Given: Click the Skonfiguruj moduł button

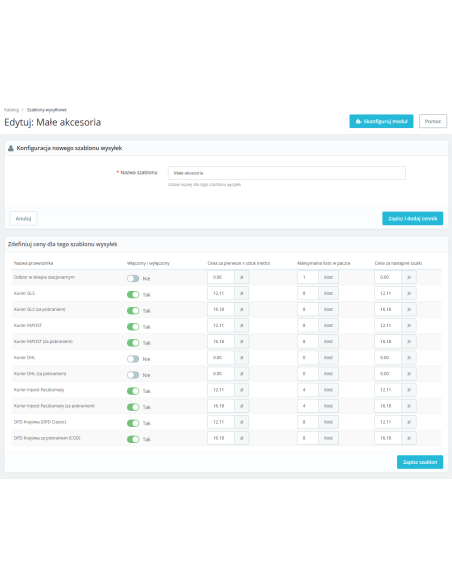Looking at the screenshot, I should click(x=381, y=121).
